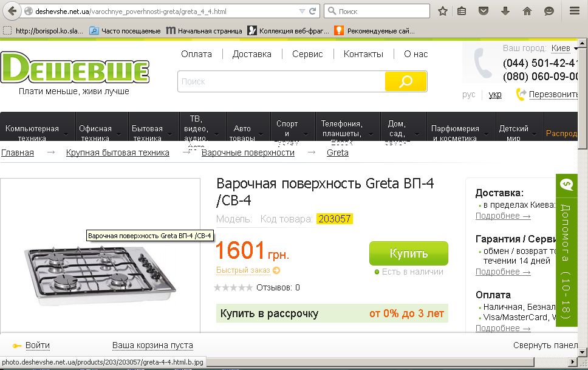Switch language to укр

(495, 94)
